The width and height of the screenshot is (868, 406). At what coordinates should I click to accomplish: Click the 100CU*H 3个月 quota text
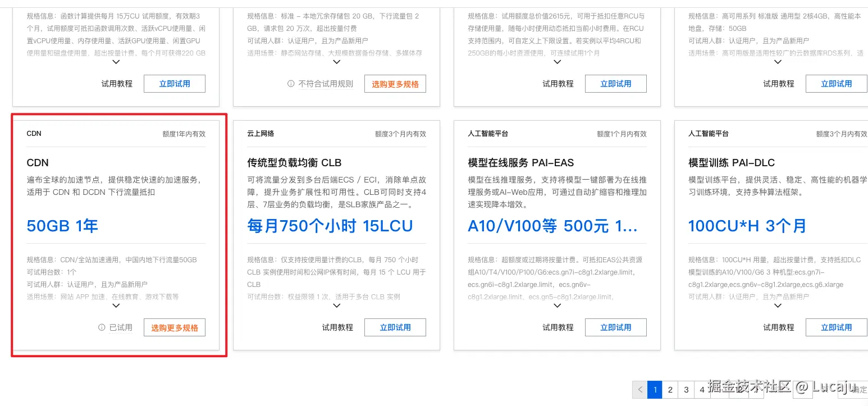[747, 226]
